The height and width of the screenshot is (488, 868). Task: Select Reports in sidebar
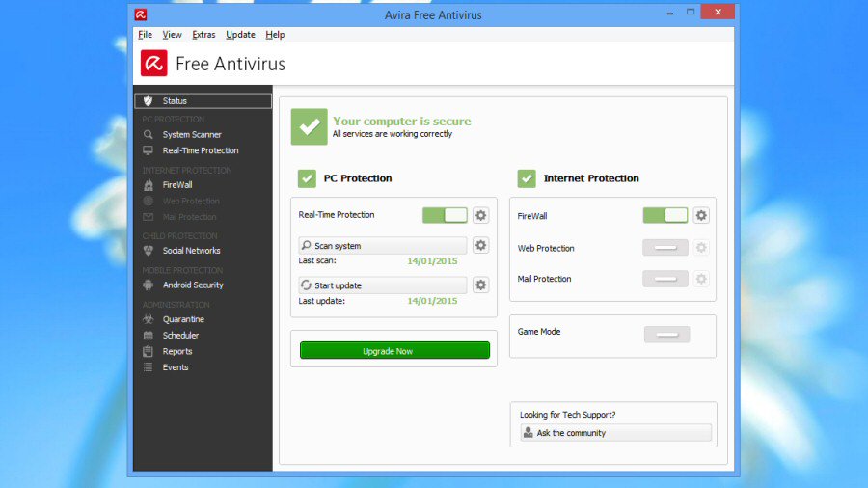click(x=177, y=351)
